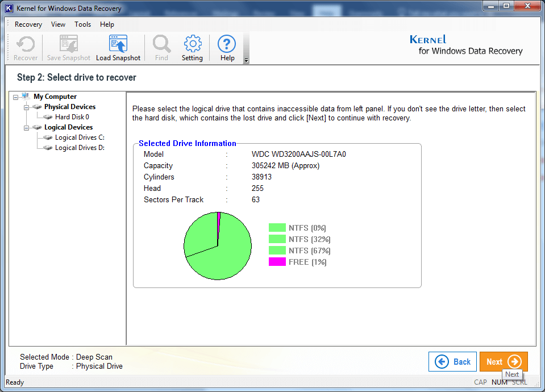Minimize the Kernel window

coord(491,6)
